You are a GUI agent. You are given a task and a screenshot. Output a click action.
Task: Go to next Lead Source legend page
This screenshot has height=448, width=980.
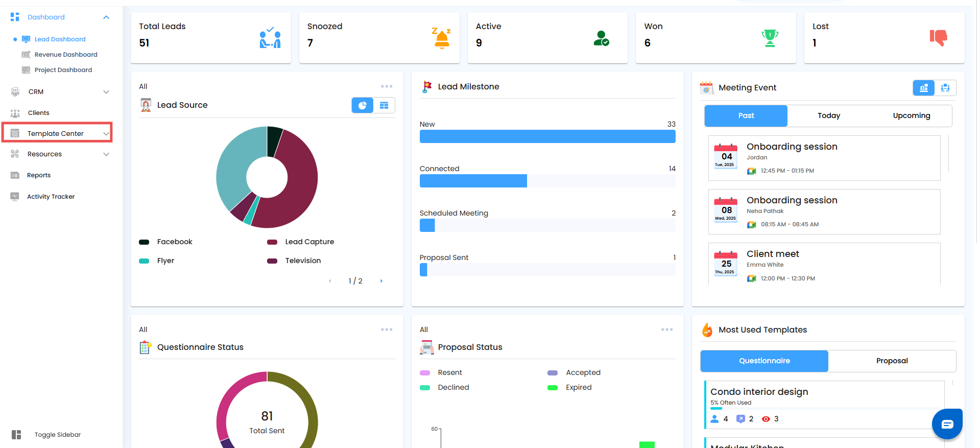pos(381,281)
